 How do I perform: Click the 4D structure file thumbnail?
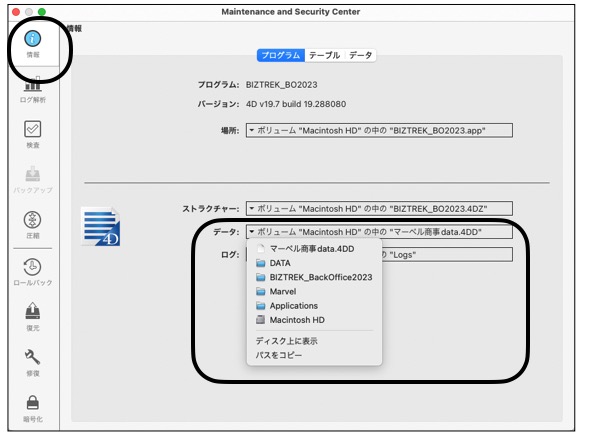pos(101,227)
